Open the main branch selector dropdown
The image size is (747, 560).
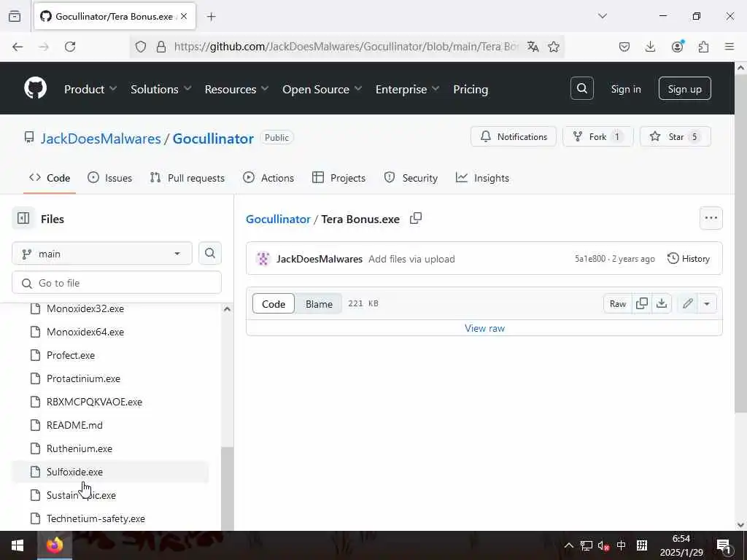(x=102, y=253)
